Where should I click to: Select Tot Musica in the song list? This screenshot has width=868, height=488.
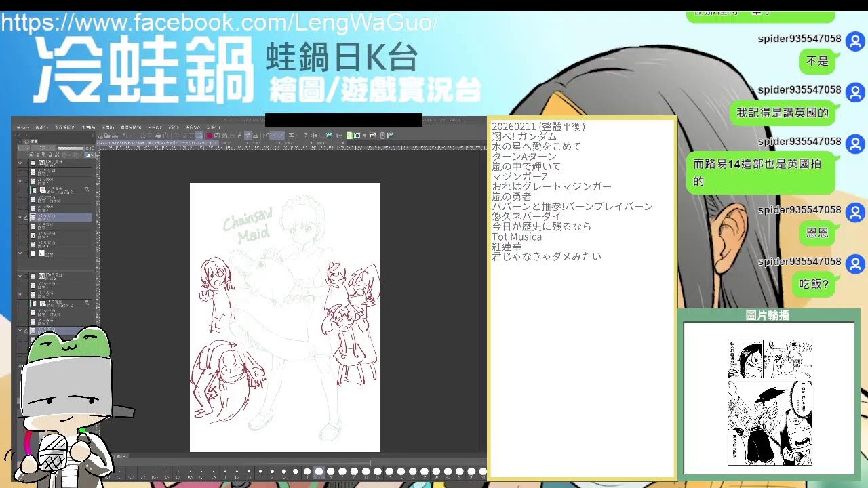pyautogui.click(x=517, y=237)
